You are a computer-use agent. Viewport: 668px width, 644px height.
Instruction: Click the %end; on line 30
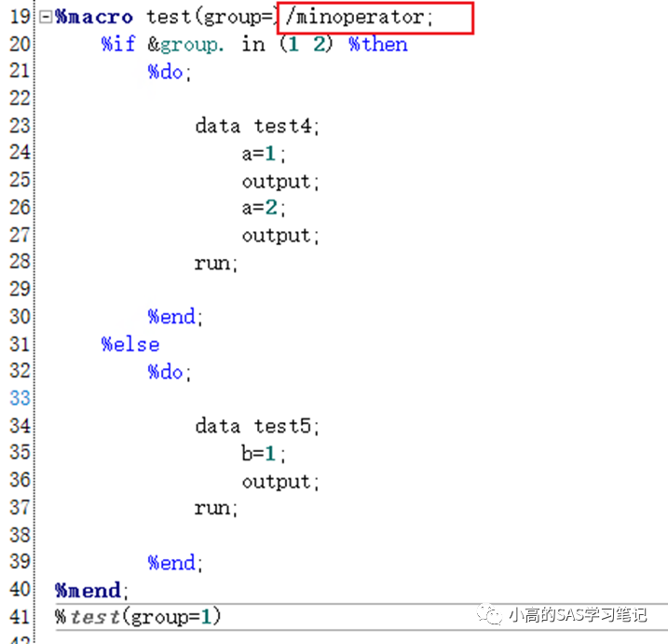pyautogui.click(x=175, y=317)
